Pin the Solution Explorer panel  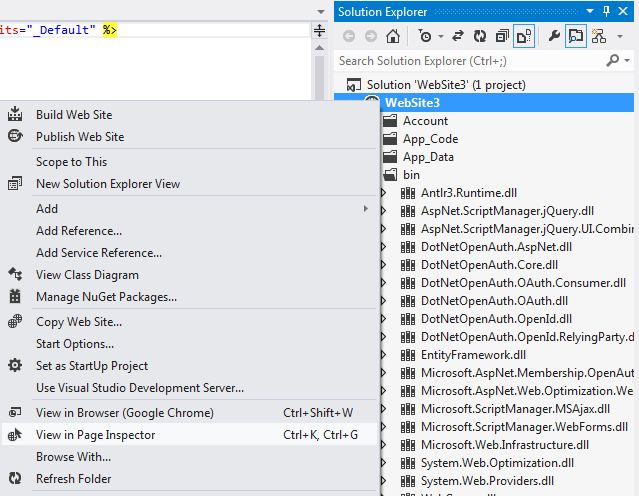606,11
